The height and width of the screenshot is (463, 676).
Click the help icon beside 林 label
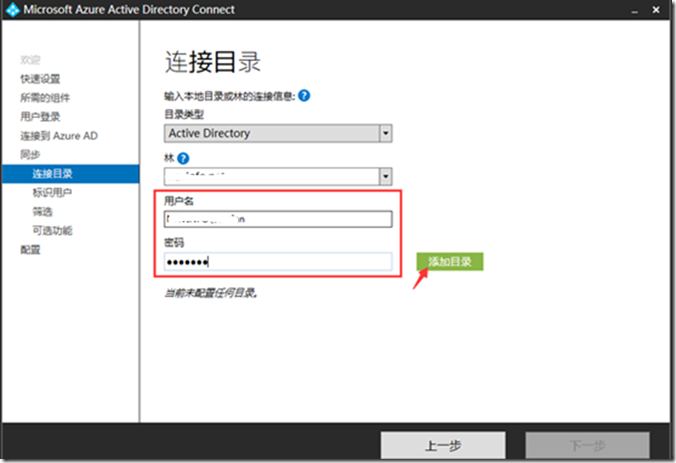[183, 158]
